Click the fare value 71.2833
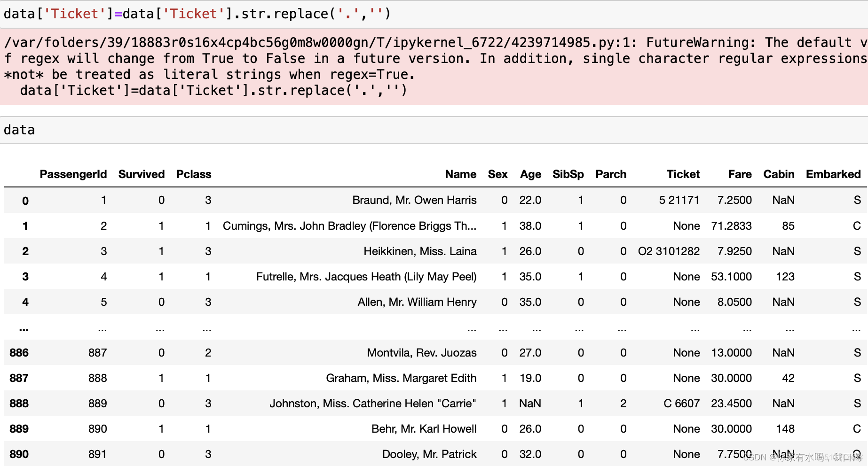The height and width of the screenshot is (466, 868). coord(731,226)
